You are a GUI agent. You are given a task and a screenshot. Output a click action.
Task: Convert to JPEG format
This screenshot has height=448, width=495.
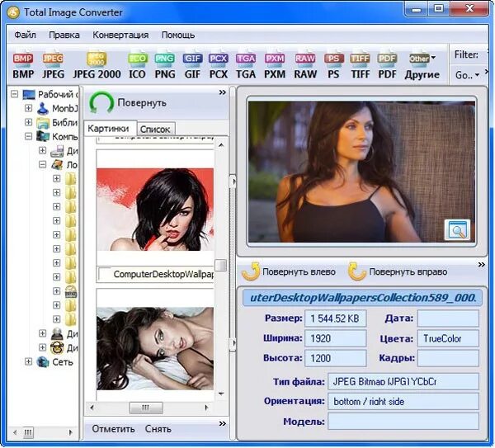tap(53, 65)
